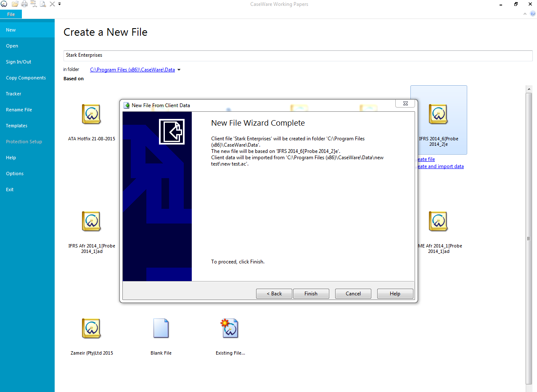
Task: Click the CaseWare\Data folder path link
Action: pyautogui.click(x=132, y=70)
